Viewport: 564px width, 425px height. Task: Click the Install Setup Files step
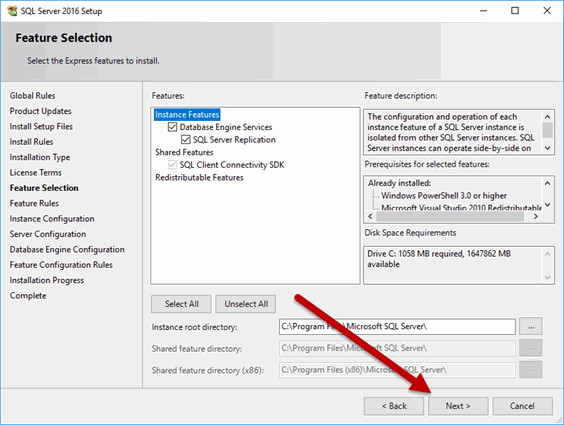pyautogui.click(x=41, y=127)
